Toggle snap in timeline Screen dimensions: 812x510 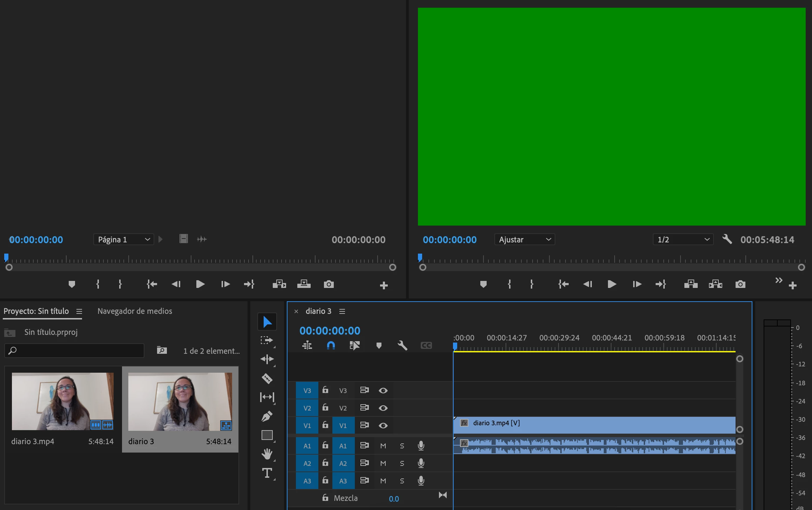(x=331, y=346)
